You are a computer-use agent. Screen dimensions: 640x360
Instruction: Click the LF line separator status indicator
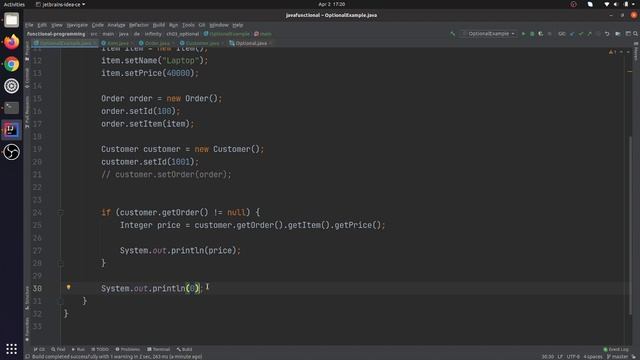pos(560,357)
